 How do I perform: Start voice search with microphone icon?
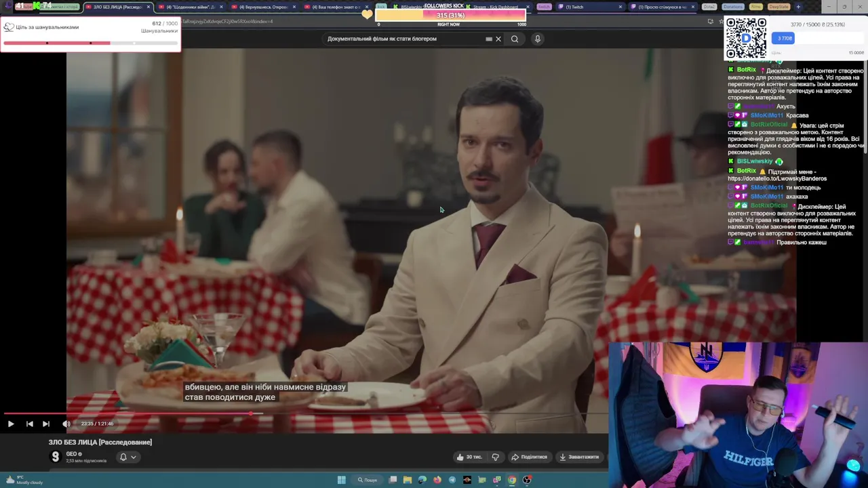[x=537, y=39]
